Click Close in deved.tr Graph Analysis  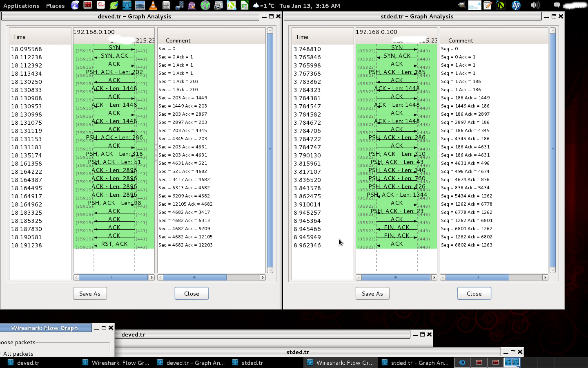point(192,294)
